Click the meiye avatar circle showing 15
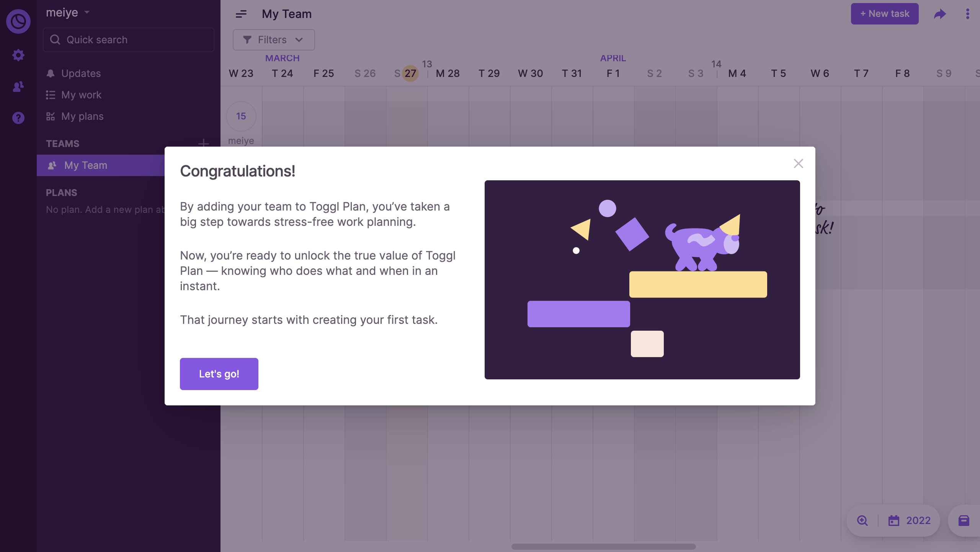980x552 pixels. tap(241, 116)
